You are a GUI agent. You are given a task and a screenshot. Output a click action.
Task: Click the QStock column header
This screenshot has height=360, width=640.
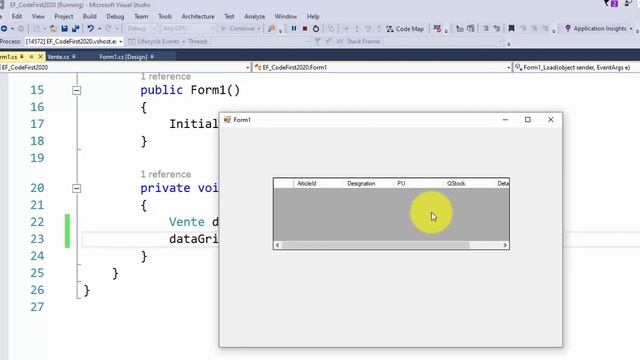point(469,184)
